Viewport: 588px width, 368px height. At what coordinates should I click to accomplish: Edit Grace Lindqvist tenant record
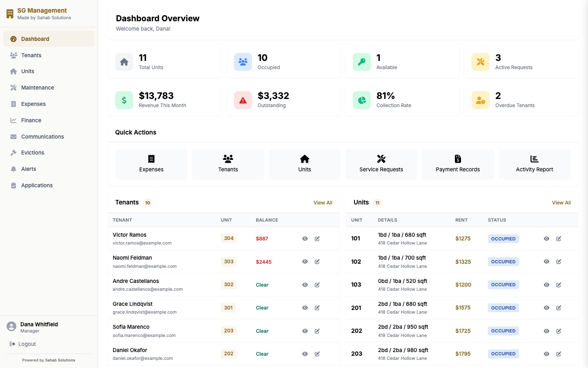[317, 308]
